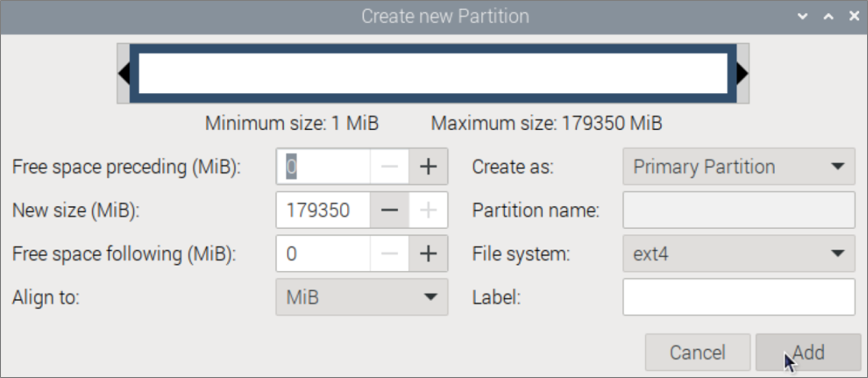Click the 'Create as:' label

point(513,167)
